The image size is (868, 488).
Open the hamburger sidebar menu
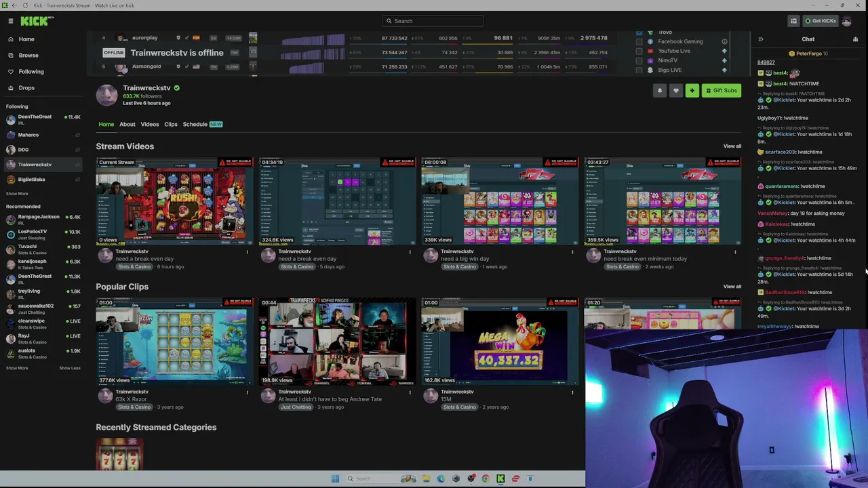click(x=11, y=21)
